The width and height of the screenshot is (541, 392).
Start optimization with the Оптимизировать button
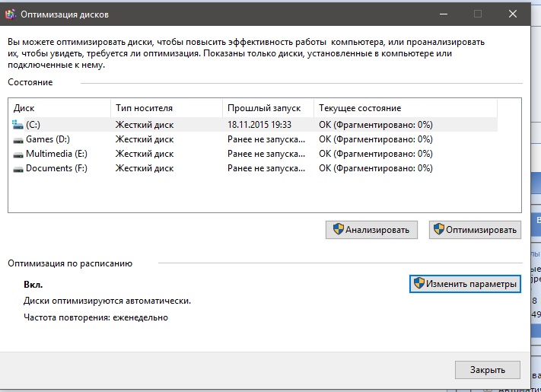pos(475,229)
